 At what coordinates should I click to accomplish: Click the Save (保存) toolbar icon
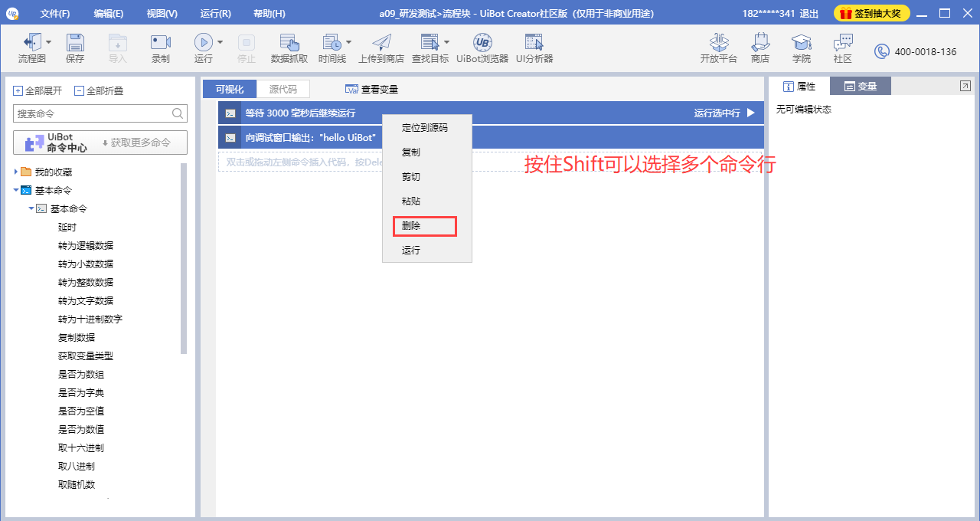point(75,48)
